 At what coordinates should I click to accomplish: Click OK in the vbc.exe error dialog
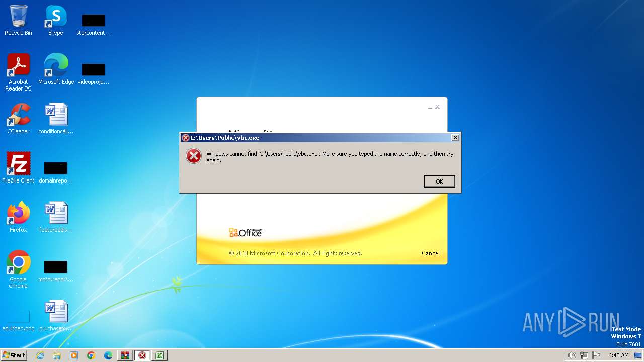439,182
